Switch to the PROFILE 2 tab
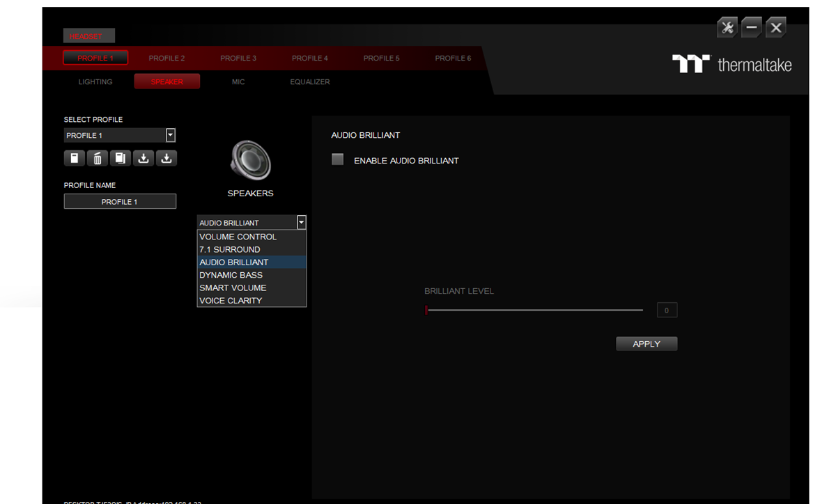This screenshot has height=504, width=836. coord(167,58)
